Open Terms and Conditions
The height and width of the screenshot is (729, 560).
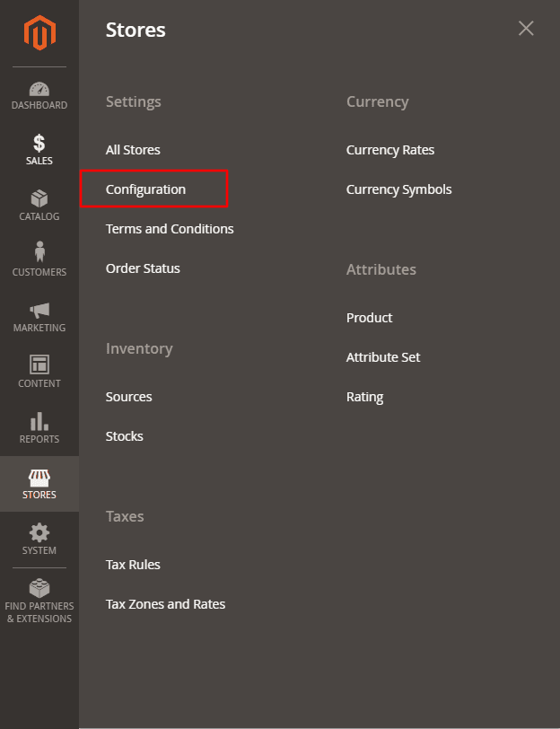pyautogui.click(x=170, y=229)
